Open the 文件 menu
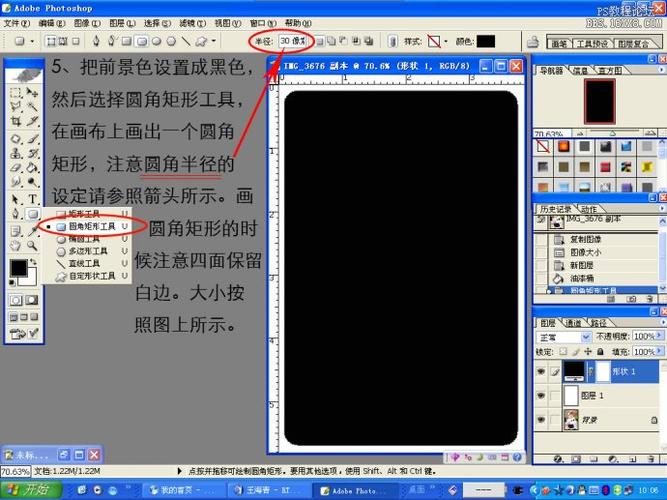The image size is (667, 500). coord(17,23)
